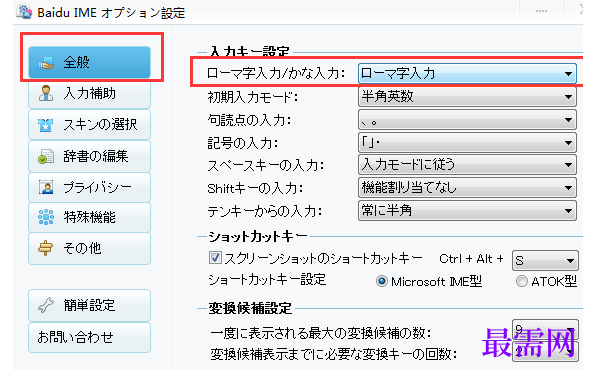Open the Shiftキーの入力 dropdown
The width and height of the screenshot is (594, 374).
pyautogui.click(x=467, y=188)
